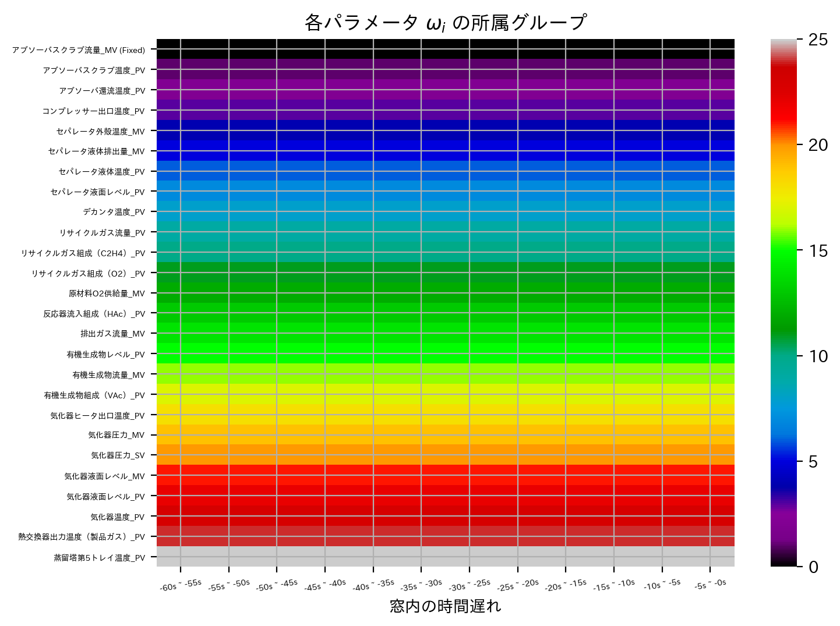This screenshot has height=626, width=840.
Task: Click x-tick label -55s ~ -50s
Action: [x=229, y=585]
